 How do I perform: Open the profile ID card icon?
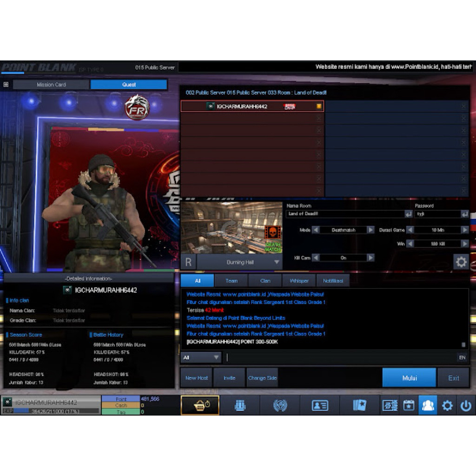coord(320,405)
